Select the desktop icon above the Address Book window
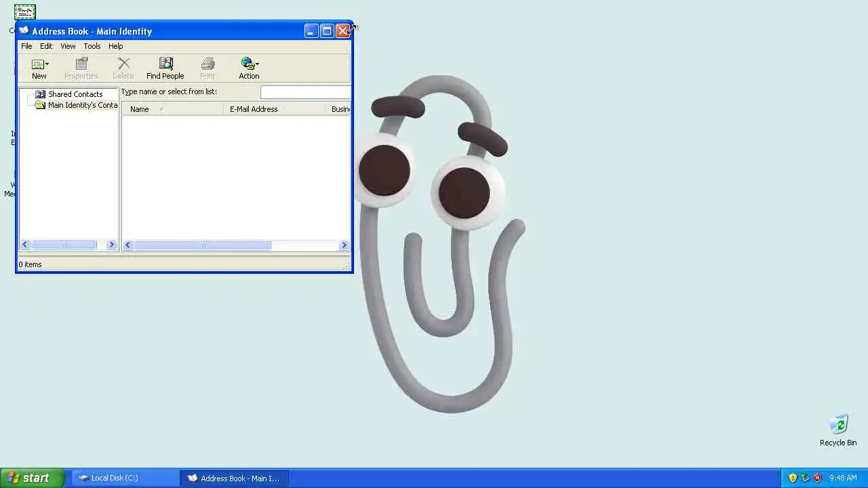868x488 pixels. pyautogui.click(x=24, y=12)
